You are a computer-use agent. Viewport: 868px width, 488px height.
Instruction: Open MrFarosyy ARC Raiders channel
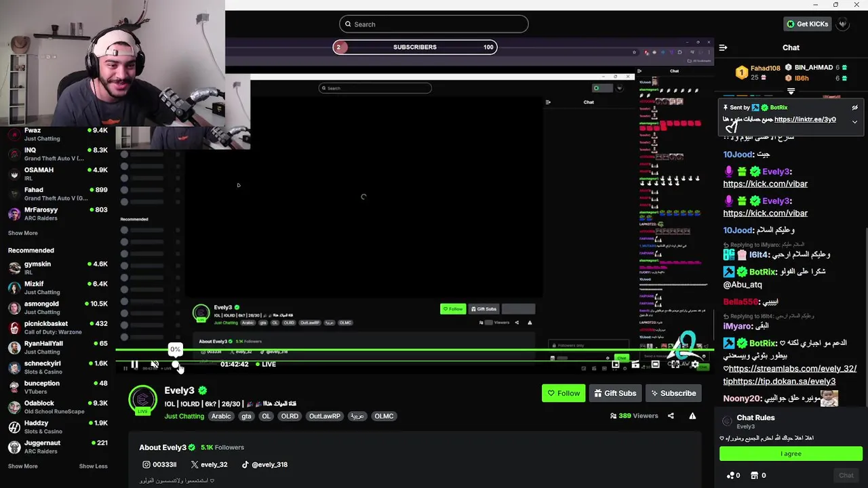(x=58, y=213)
